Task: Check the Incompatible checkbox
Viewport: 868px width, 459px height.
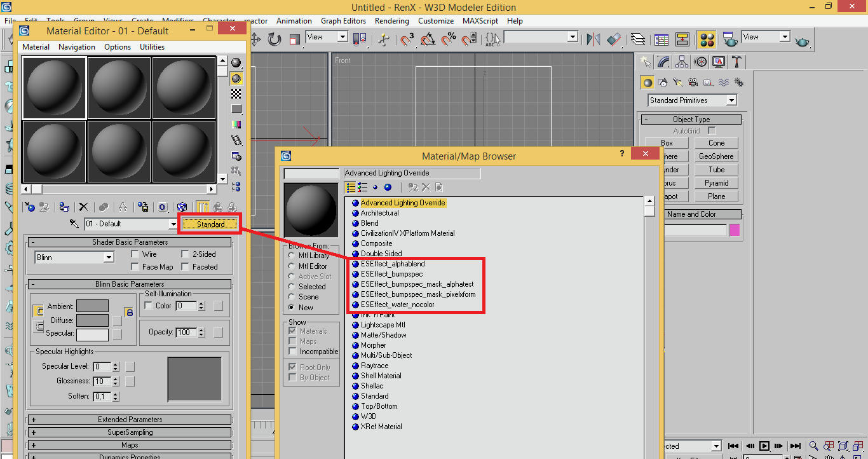Action: point(292,352)
